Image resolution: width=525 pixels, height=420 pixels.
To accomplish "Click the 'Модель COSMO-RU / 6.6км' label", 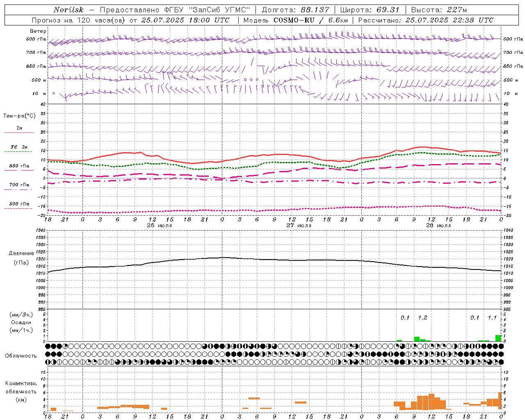I will pyautogui.click(x=296, y=20).
